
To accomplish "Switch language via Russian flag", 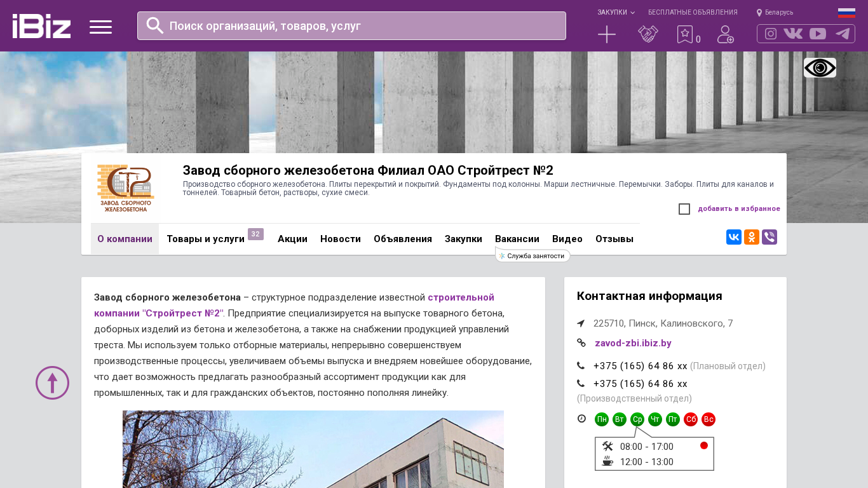I will (x=846, y=13).
